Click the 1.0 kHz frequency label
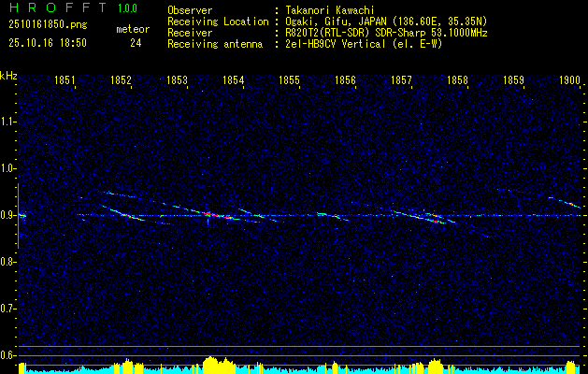 (x=7, y=168)
